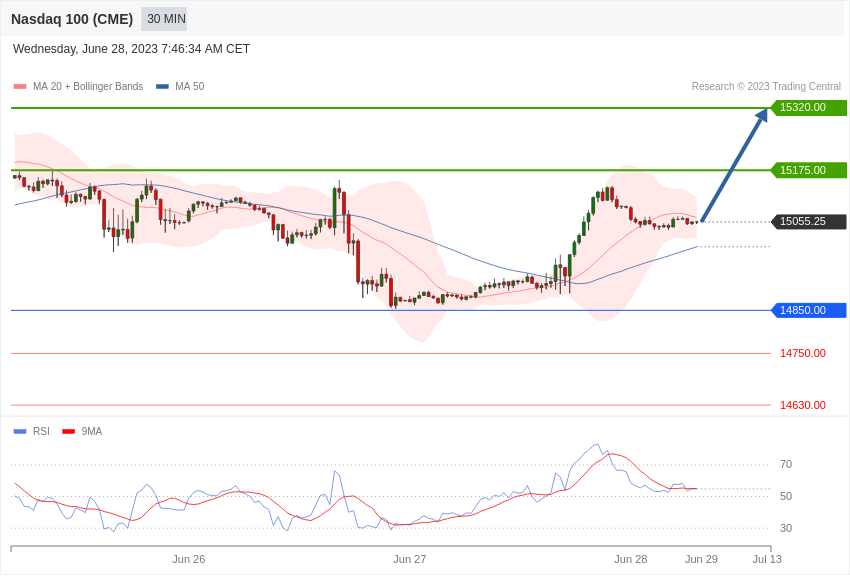850x576 pixels.
Task: Click the 9MA red legend swatch
Action: tap(69, 431)
